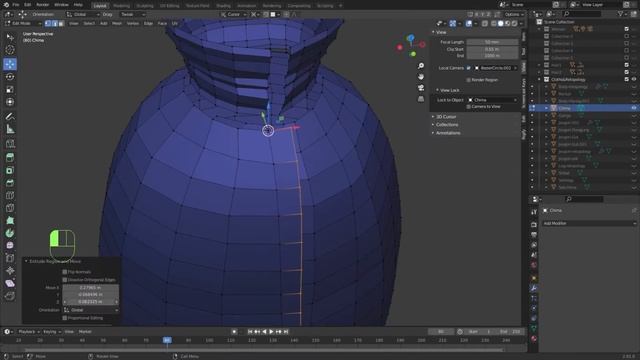
Task: Enable Proportional Editing checkbox in operator panel
Action: click(64, 318)
